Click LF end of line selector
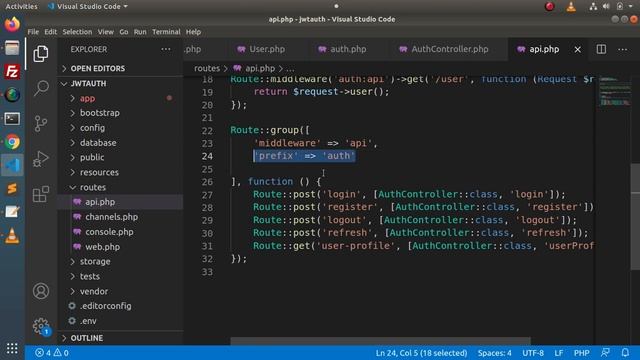 click(558, 353)
